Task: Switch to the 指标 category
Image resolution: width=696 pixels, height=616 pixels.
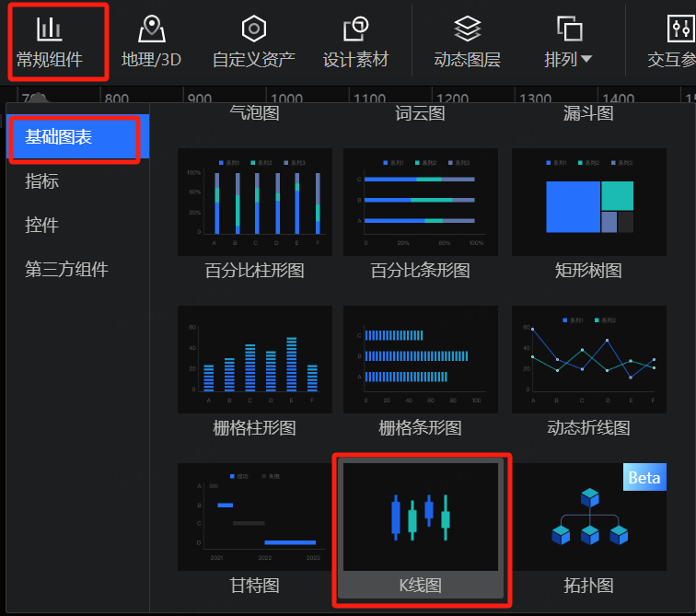Action: (42, 181)
